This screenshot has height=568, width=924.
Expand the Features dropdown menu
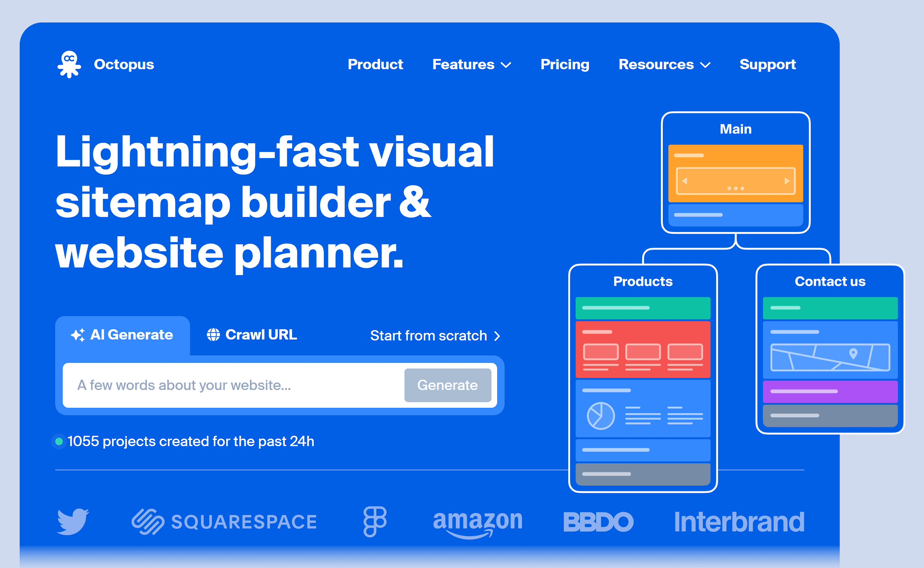coord(471,64)
